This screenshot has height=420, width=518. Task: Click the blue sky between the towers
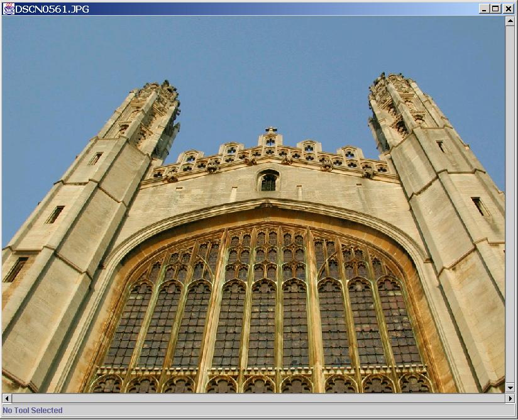[270, 75]
